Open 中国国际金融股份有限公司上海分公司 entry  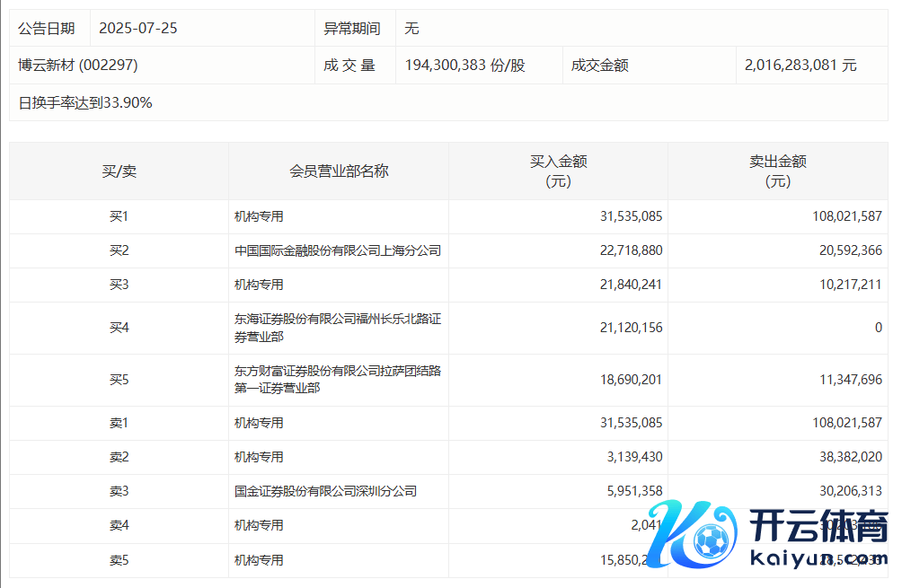338,250
